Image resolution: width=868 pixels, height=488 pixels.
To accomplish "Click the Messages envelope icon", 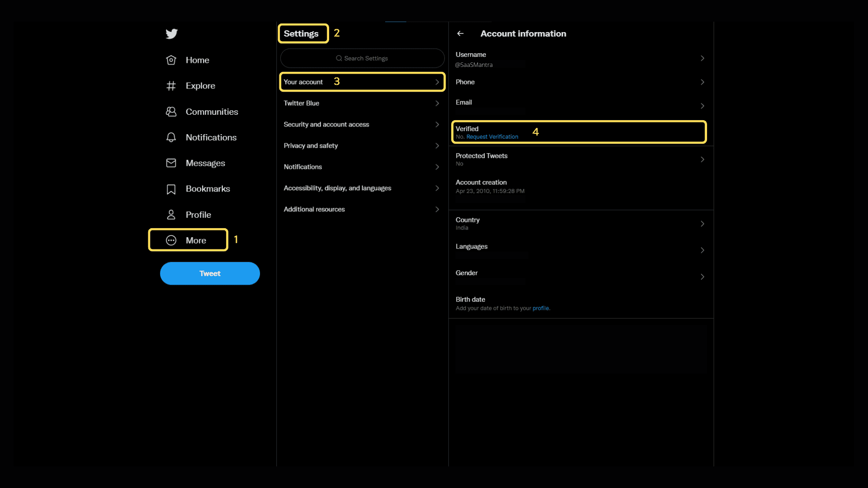I will pyautogui.click(x=171, y=163).
